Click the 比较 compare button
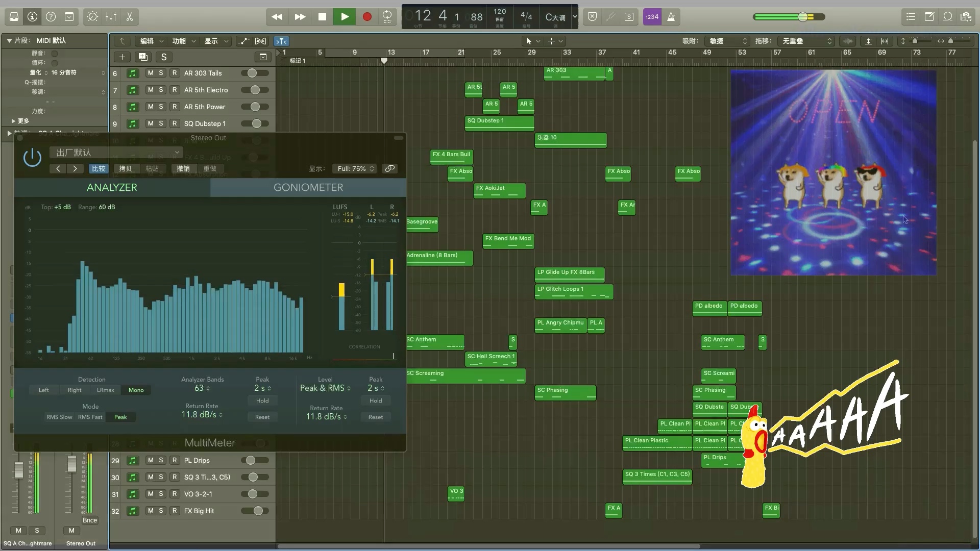Viewport: 980px width, 551px height. (x=99, y=168)
